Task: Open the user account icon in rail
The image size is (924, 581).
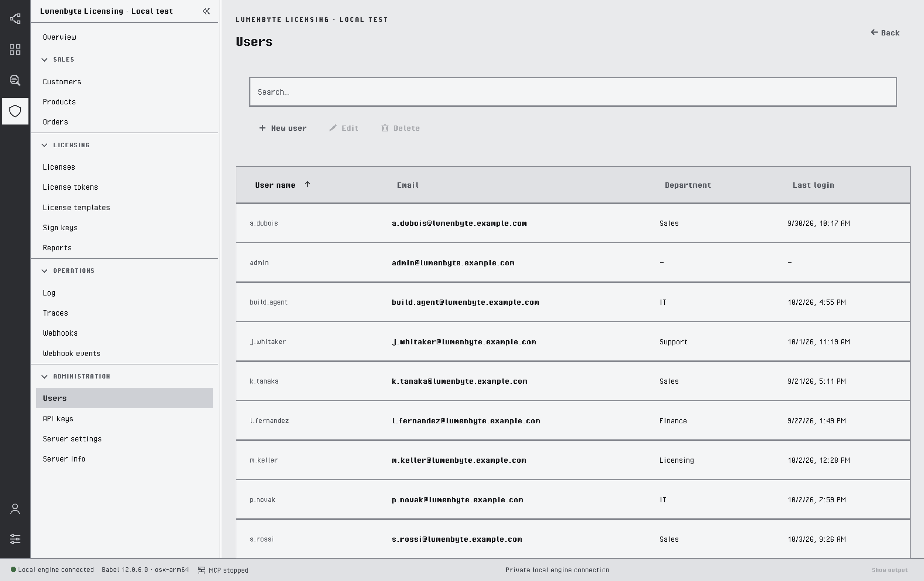Action: click(15, 509)
